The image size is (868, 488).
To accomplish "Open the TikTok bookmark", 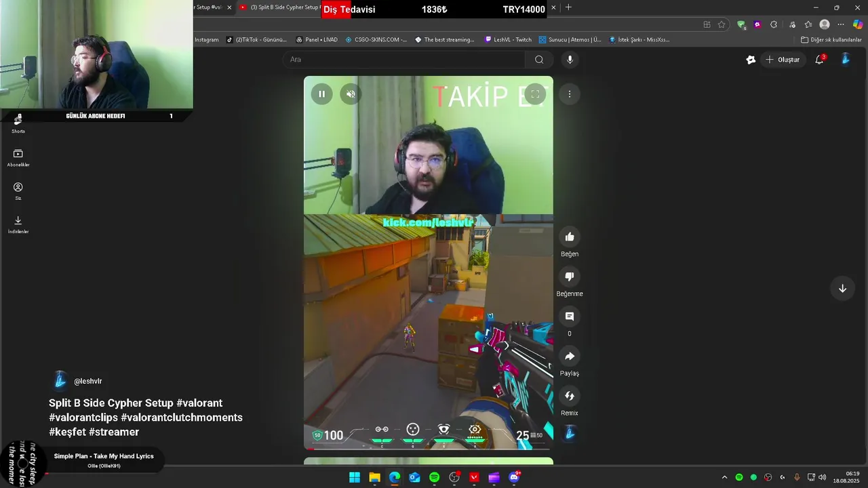I will coord(256,40).
